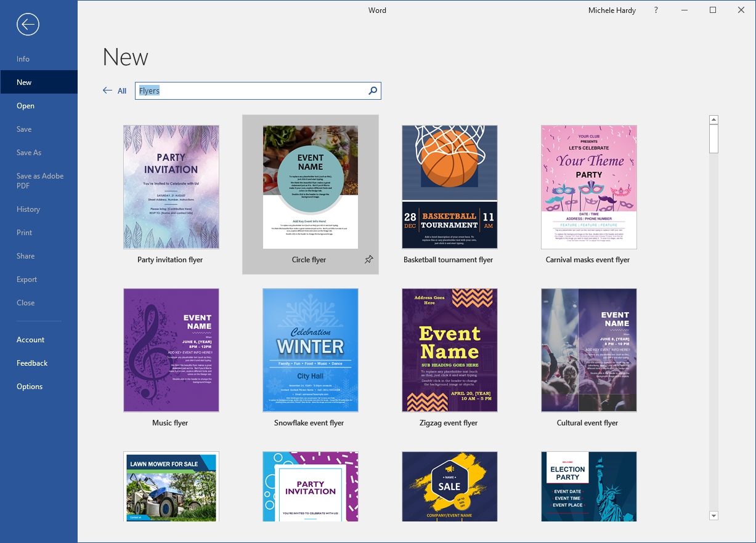Open the Export pane
756x543 pixels.
[26, 279]
